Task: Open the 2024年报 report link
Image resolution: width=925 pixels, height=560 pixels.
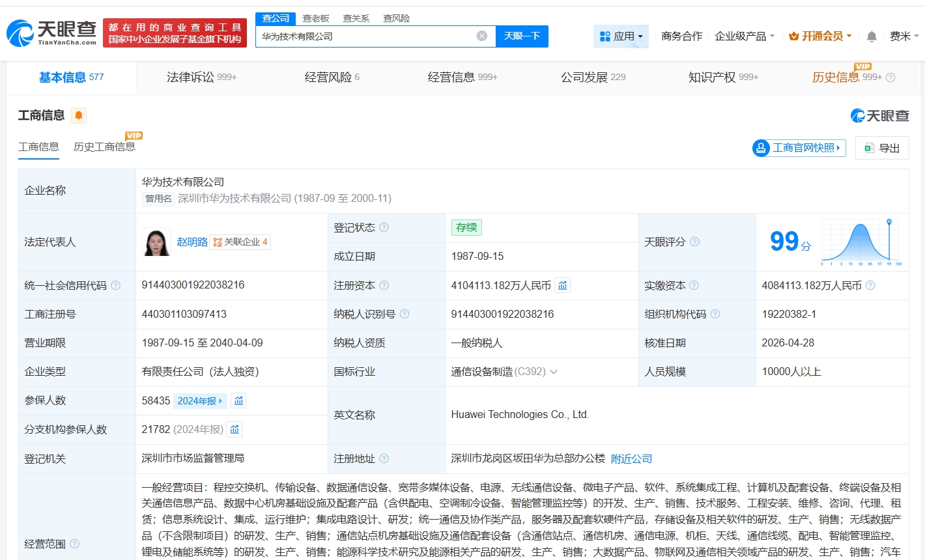Action: coord(200,401)
